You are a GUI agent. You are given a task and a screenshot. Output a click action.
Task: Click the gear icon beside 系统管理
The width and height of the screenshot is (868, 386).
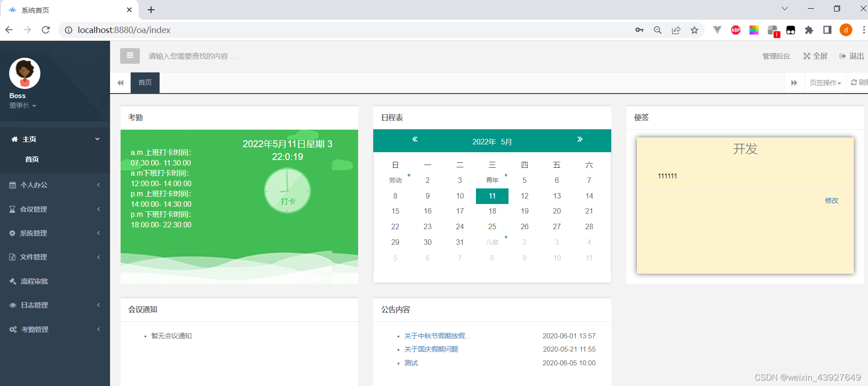coord(12,233)
